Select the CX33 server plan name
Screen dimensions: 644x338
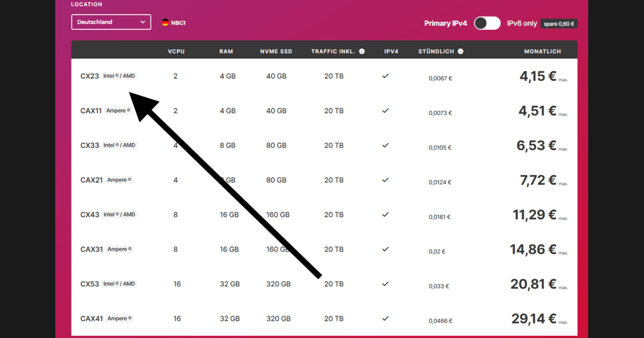tap(90, 145)
